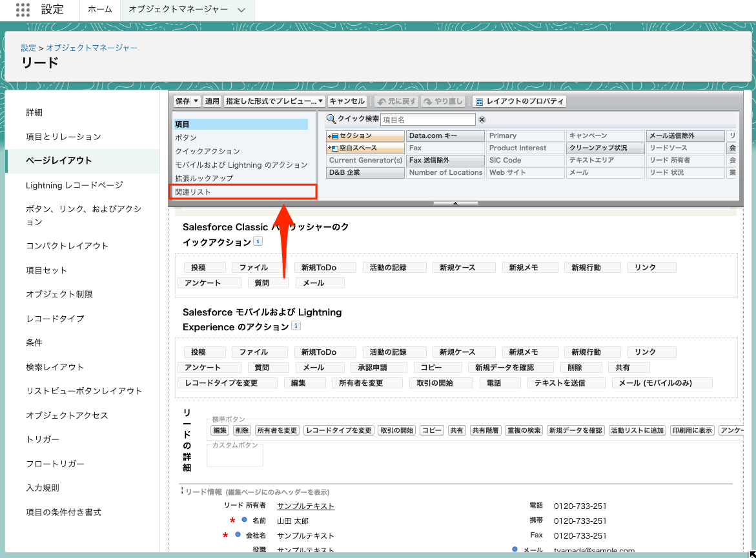The width and height of the screenshot is (756, 558).
Task: Collapse the palette using the arrow handle
Action: [x=455, y=203]
